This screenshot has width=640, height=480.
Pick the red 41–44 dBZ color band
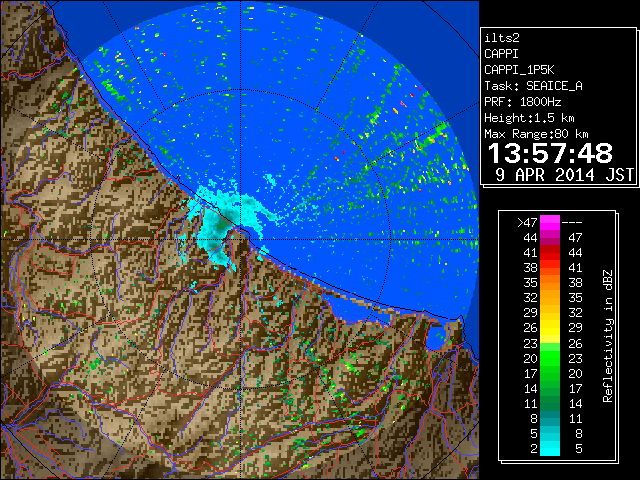pos(550,253)
